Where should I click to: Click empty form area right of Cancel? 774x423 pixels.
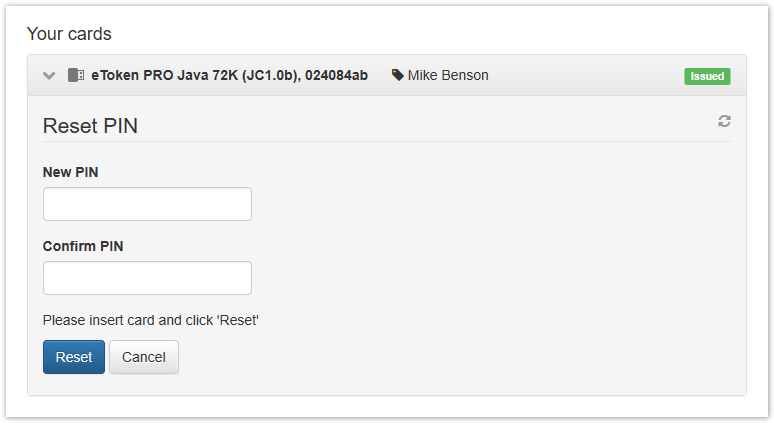tap(450, 357)
